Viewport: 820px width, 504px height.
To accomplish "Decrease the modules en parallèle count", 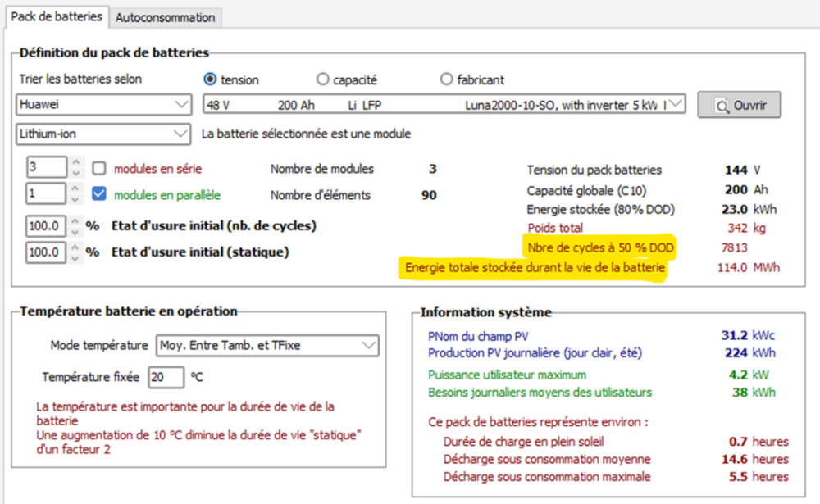I will 75,200.
